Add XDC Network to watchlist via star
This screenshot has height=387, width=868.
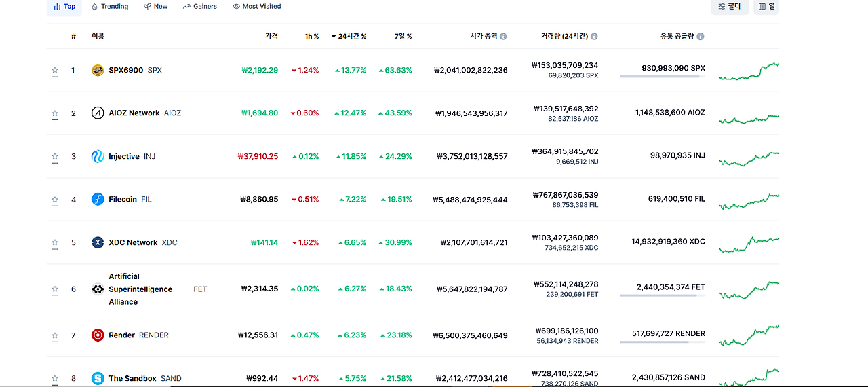pyautogui.click(x=55, y=243)
